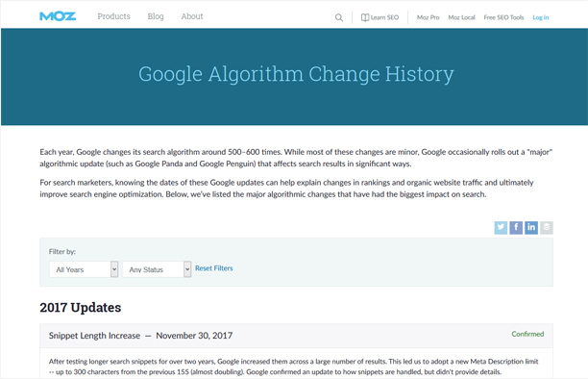This screenshot has height=379, width=588.
Task: Select the Snippet Length Increase entry header
Action: click(296, 336)
